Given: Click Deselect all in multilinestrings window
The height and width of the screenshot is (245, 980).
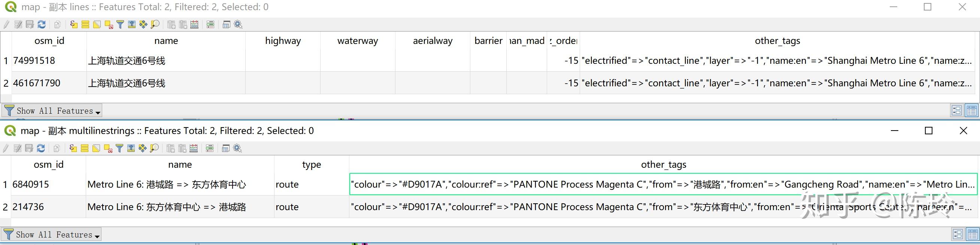Looking at the screenshot, I should [108, 149].
